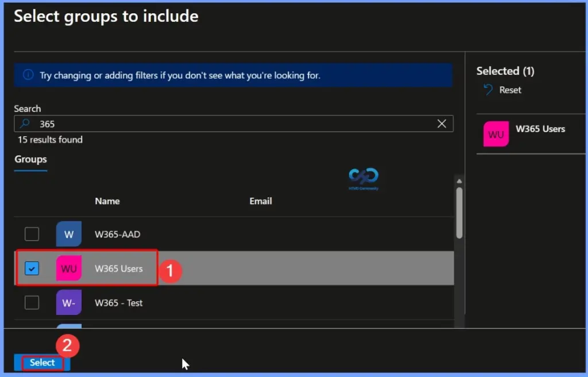Click the W365-AAD group name
The image size is (588, 377).
(x=117, y=234)
